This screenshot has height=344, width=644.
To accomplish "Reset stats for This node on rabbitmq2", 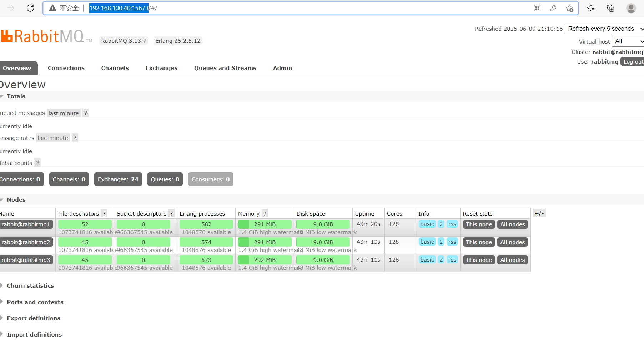I will 479,242.
